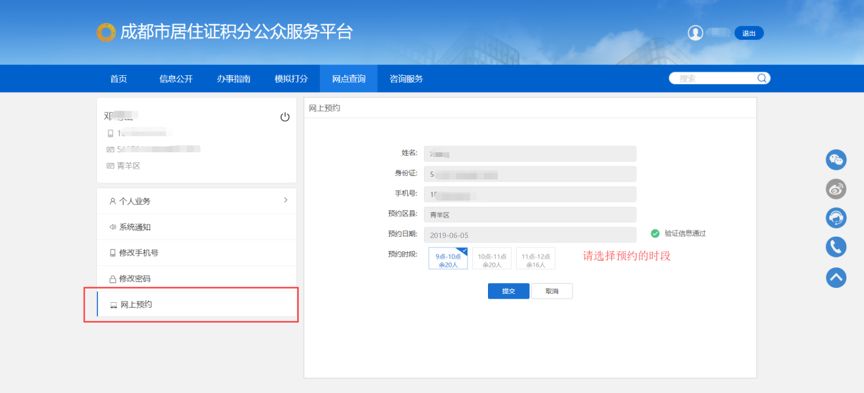The height and width of the screenshot is (393, 864).
Task: Click the back-to-top arrow icon
Action: [x=836, y=277]
